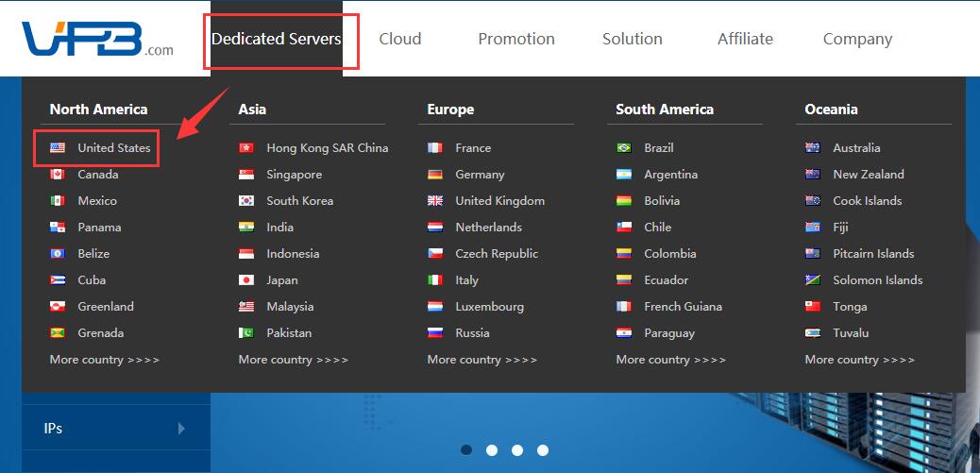Open the Affiliate menu
The height and width of the screenshot is (473, 980).
(745, 39)
